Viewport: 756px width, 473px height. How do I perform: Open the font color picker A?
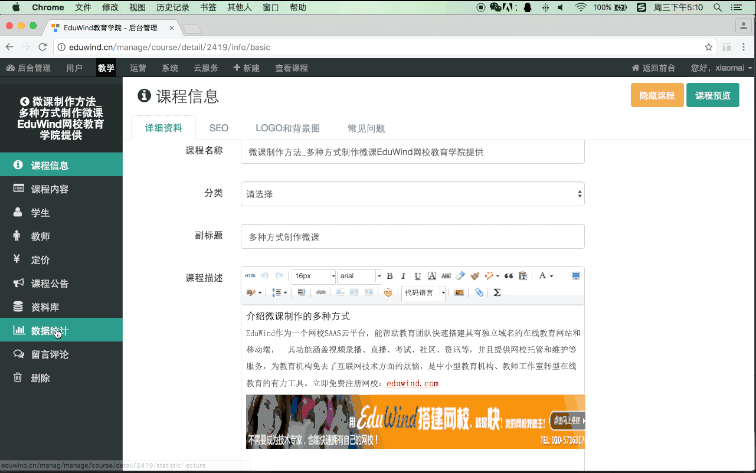544,276
